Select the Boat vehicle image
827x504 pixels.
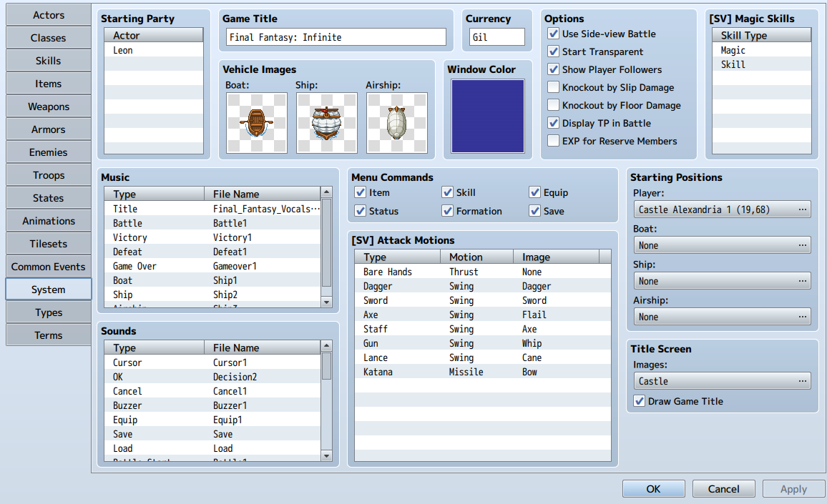(257, 123)
